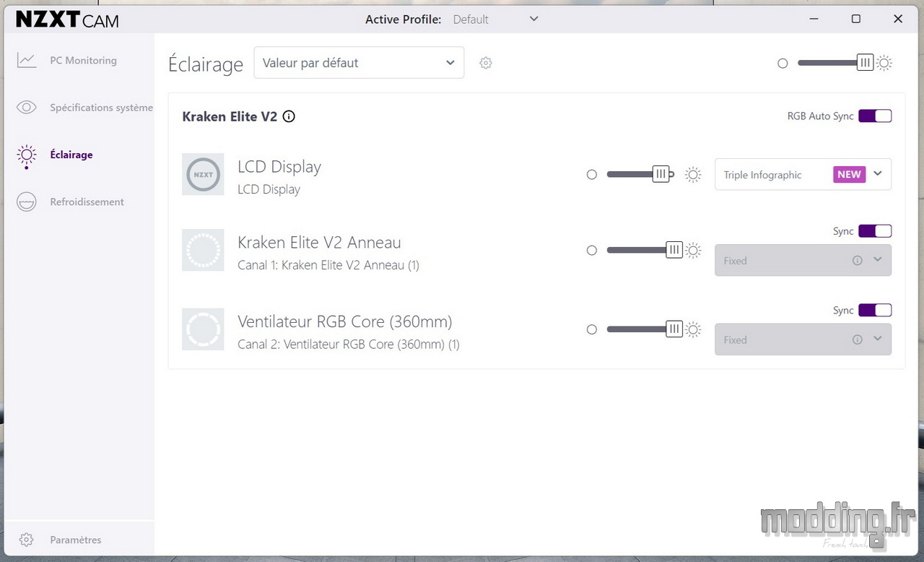Toggle Sync for Kraken Elite V2 Anneau
Screen dimensions: 924x562
[x=875, y=231]
